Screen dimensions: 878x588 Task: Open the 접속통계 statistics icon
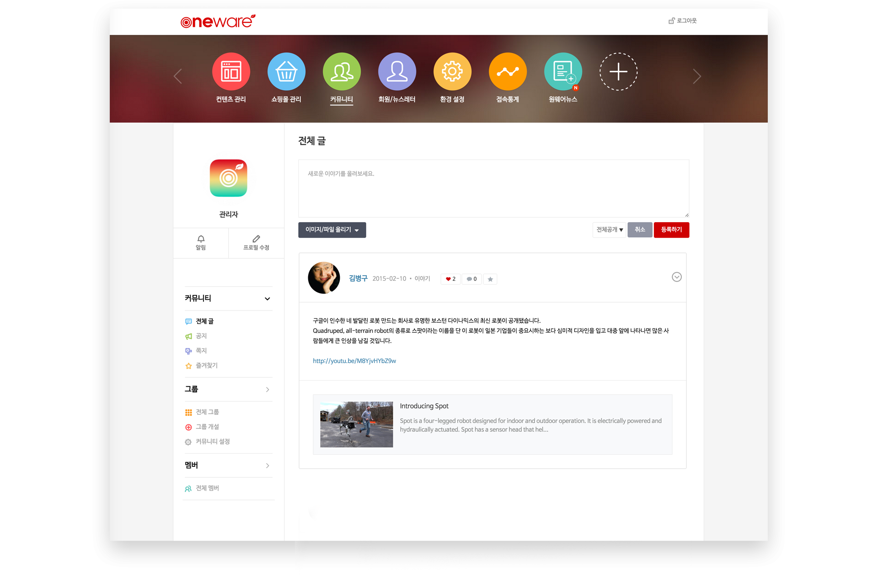click(508, 72)
